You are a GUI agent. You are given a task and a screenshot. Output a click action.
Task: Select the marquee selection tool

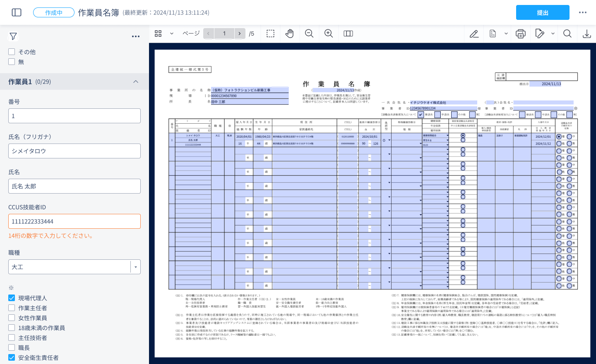click(x=270, y=34)
